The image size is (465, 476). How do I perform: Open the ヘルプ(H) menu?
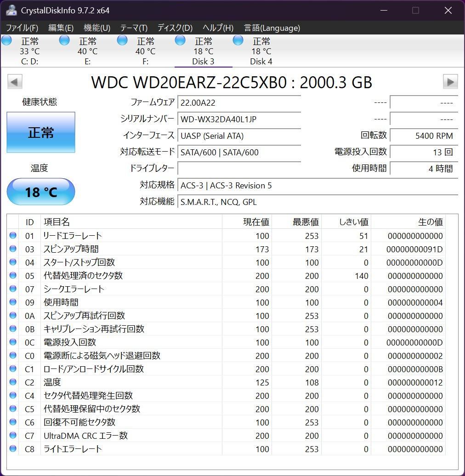pyautogui.click(x=218, y=28)
